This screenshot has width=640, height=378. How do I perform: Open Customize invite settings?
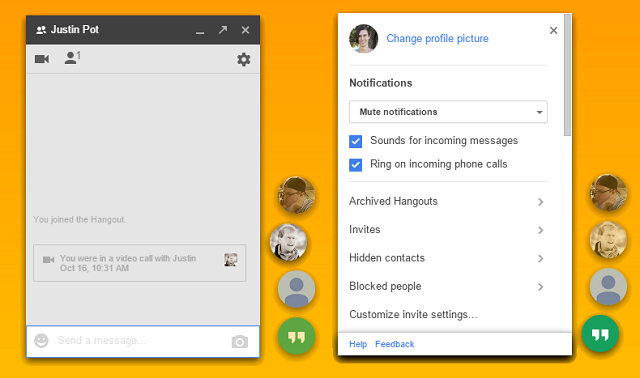(413, 315)
